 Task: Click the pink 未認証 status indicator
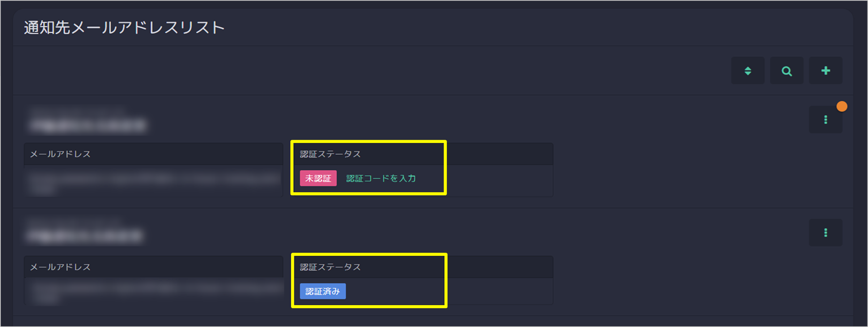click(318, 177)
